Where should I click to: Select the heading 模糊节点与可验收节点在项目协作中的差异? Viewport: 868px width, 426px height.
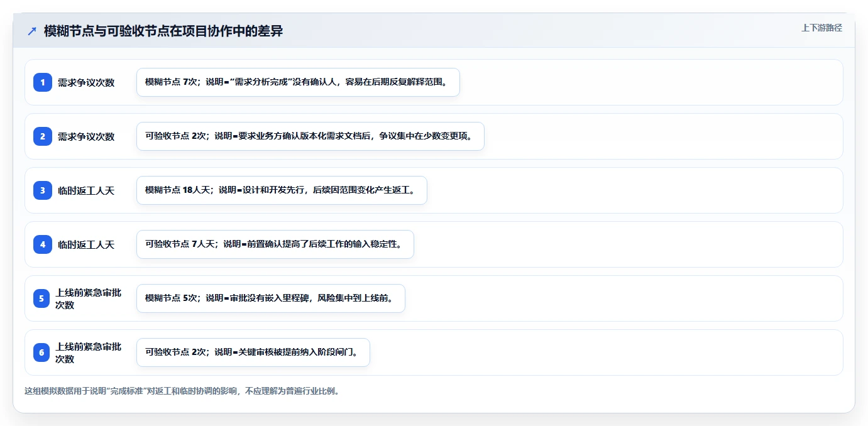click(163, 31)
